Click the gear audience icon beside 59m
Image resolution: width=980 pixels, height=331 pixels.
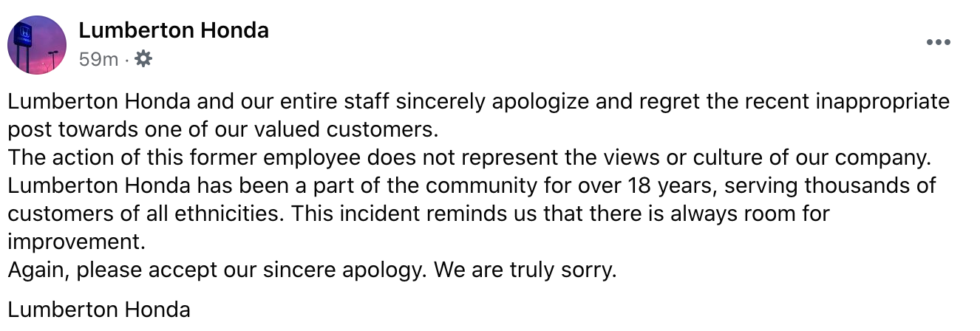click(x=143, y=59)
